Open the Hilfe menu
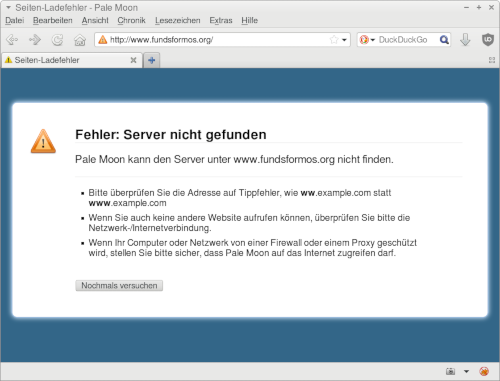Image resolution: width=500 pixels, height=381 pixels. pyautogui.click(x=249, y=20)
